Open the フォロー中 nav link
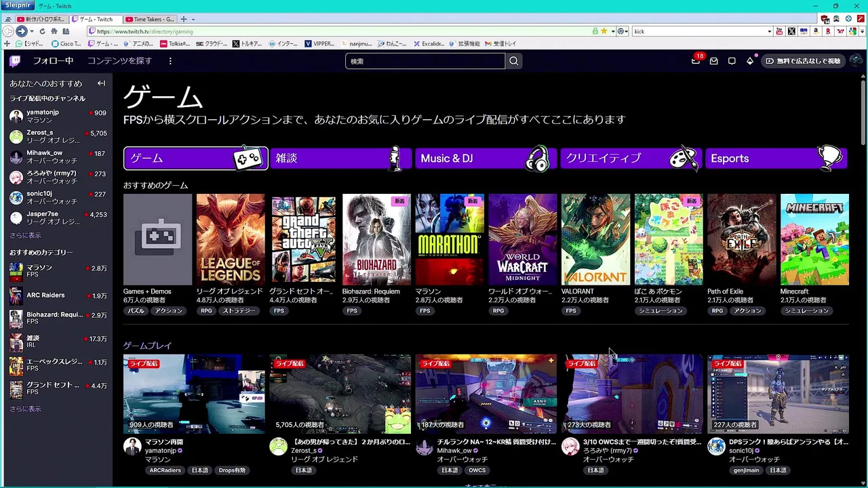 point(53,61)
